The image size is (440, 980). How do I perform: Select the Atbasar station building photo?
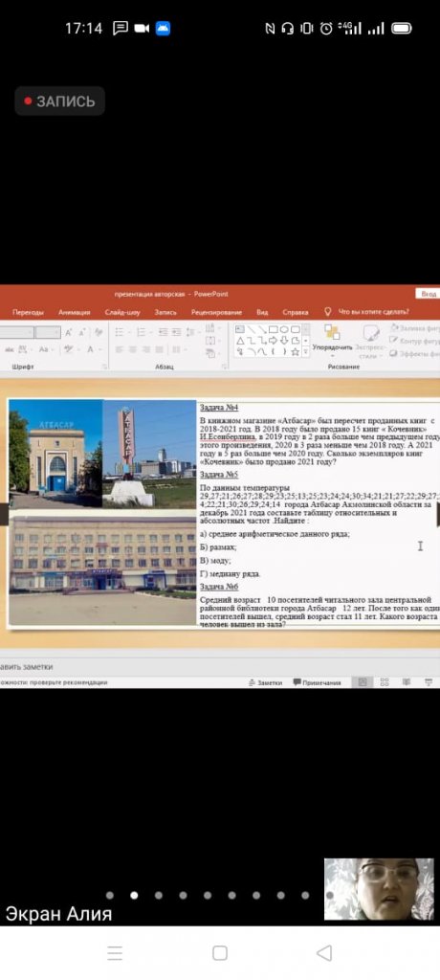(x=55, y=455)
